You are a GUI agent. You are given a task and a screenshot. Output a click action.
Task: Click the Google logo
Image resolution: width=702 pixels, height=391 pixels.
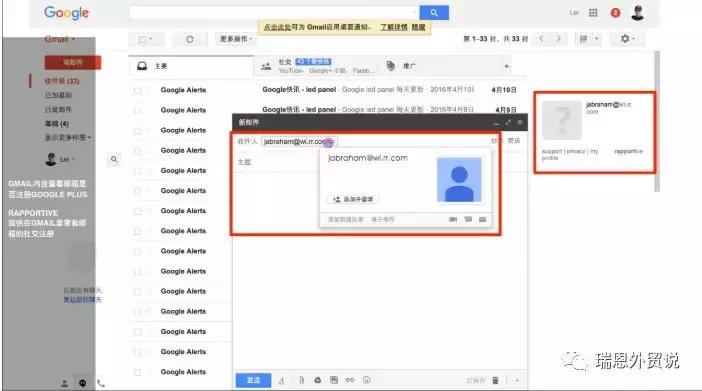pos(66,13)
